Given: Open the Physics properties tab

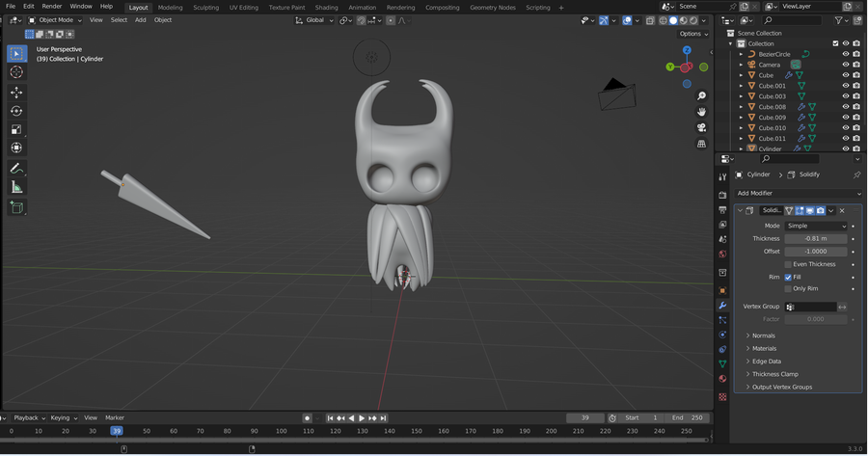Looking at the screenshot, I should coord(722,335).
